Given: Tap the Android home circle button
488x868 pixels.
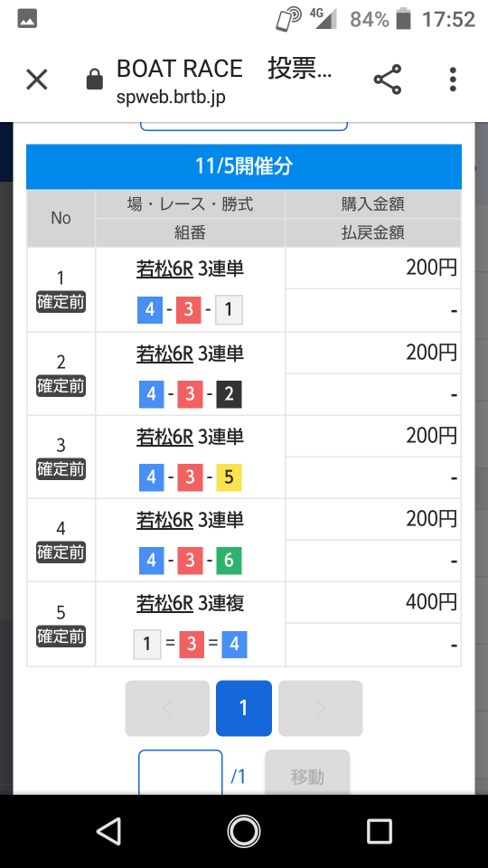Looking at the screenshot, I should [243, 831].
